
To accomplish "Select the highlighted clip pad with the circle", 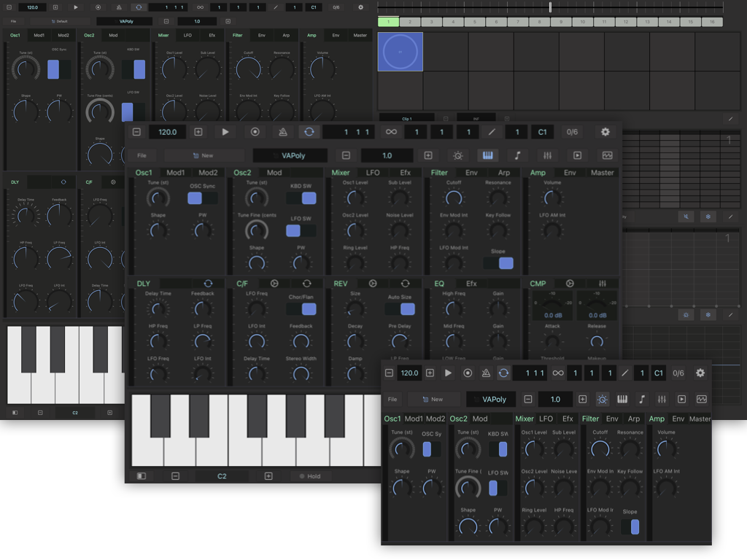I will 400,52.
